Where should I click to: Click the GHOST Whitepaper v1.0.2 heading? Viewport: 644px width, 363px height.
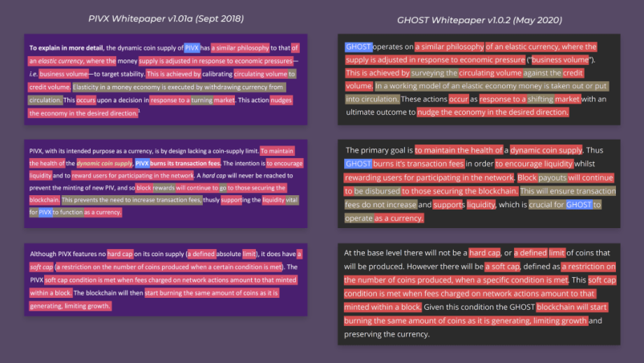click(480, 20)
